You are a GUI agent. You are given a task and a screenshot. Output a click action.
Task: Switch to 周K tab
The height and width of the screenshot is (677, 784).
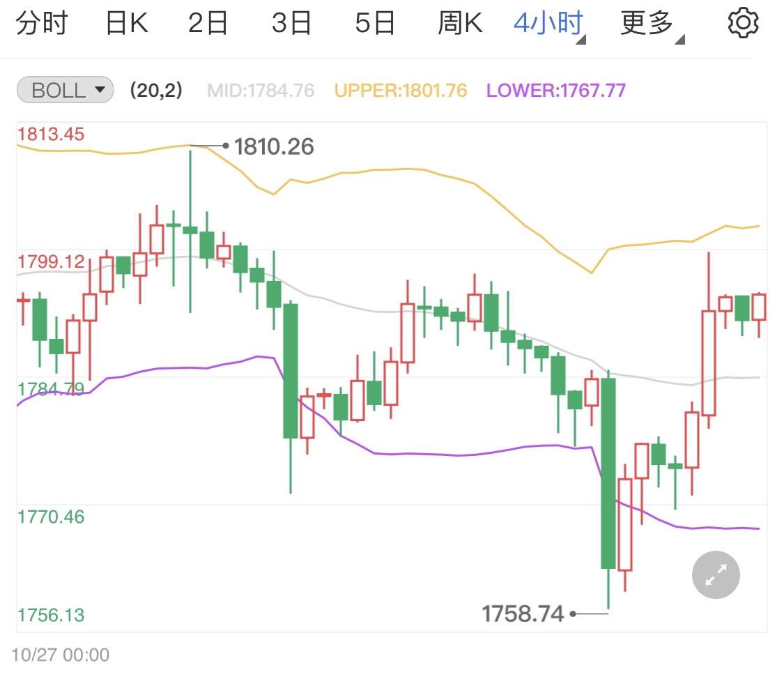[460, 23]
